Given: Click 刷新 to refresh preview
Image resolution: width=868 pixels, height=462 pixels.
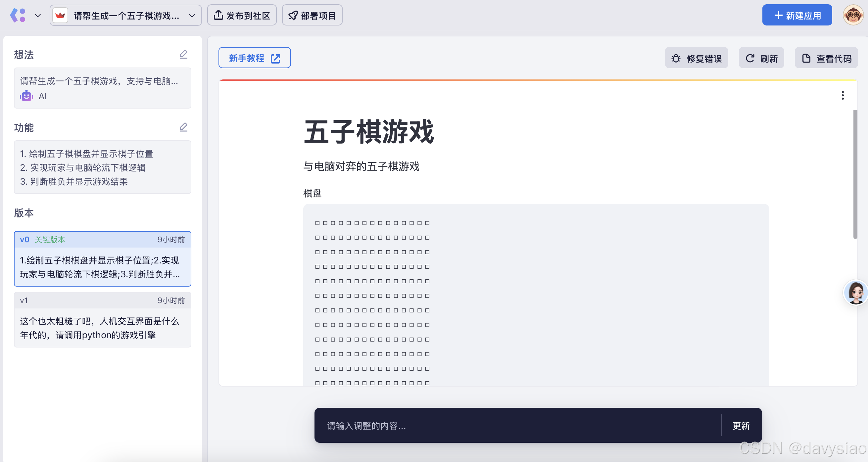Looking at the screenshot, I should 761,58.
